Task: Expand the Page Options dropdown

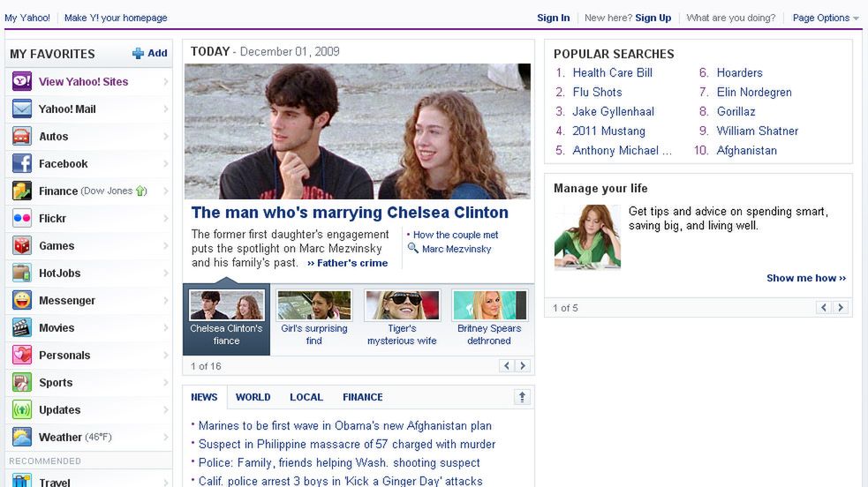Action: (x=826, y=18)
